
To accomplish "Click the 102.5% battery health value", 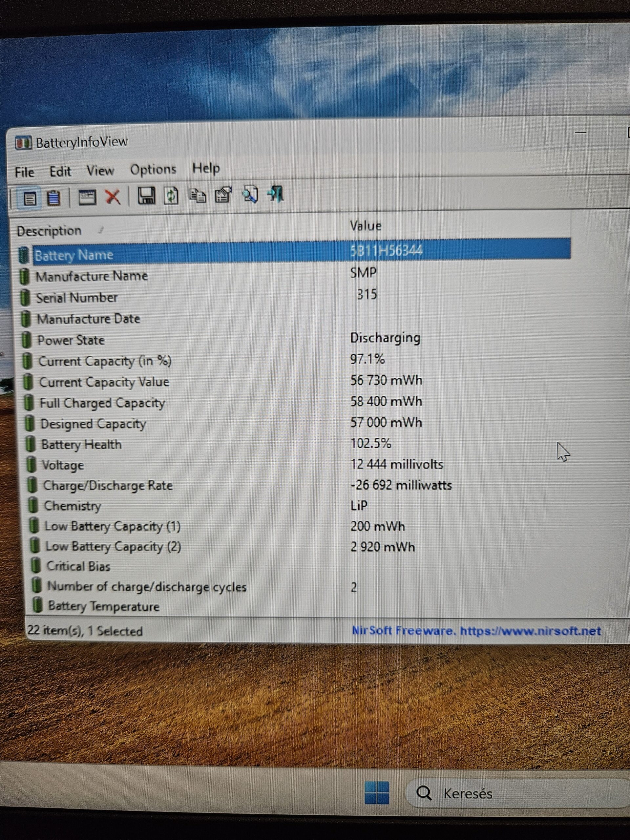I will (x=371, y=443).
